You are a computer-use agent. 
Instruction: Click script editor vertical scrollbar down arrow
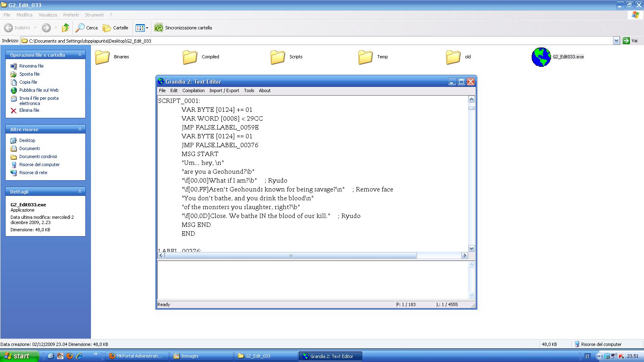click(x=472, y=249)
